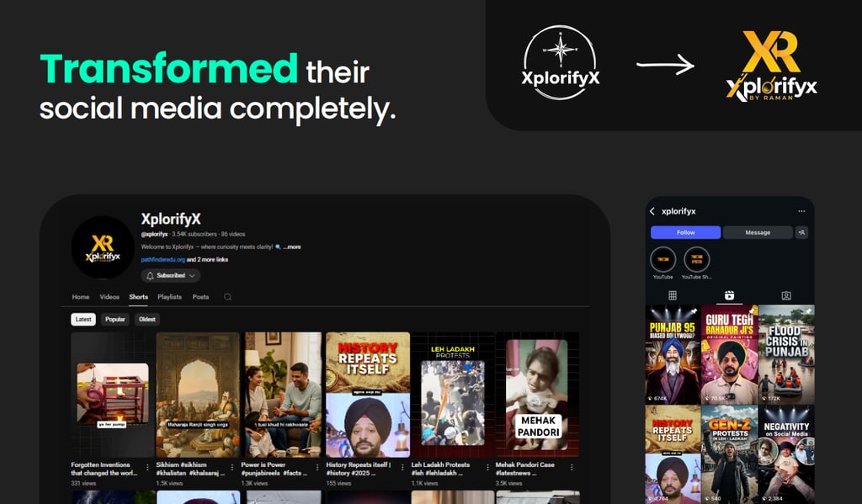This screenshot has height=504, width=862.
Task: Select the Shorts tab on YouTube
Action: pos(139,297)
